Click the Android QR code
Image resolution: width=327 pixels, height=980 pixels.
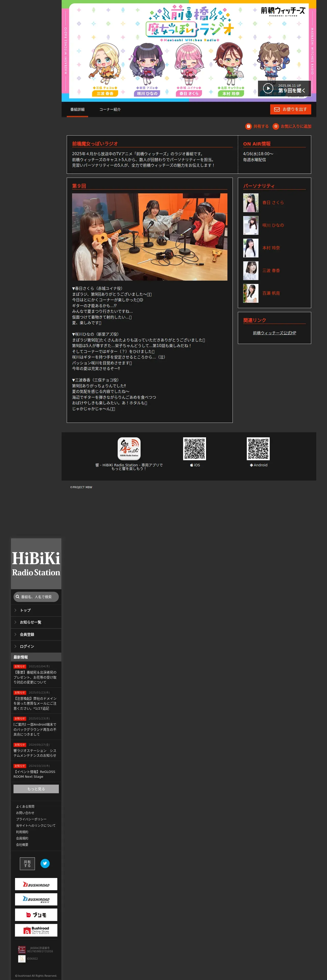click(x=258, y=449)
